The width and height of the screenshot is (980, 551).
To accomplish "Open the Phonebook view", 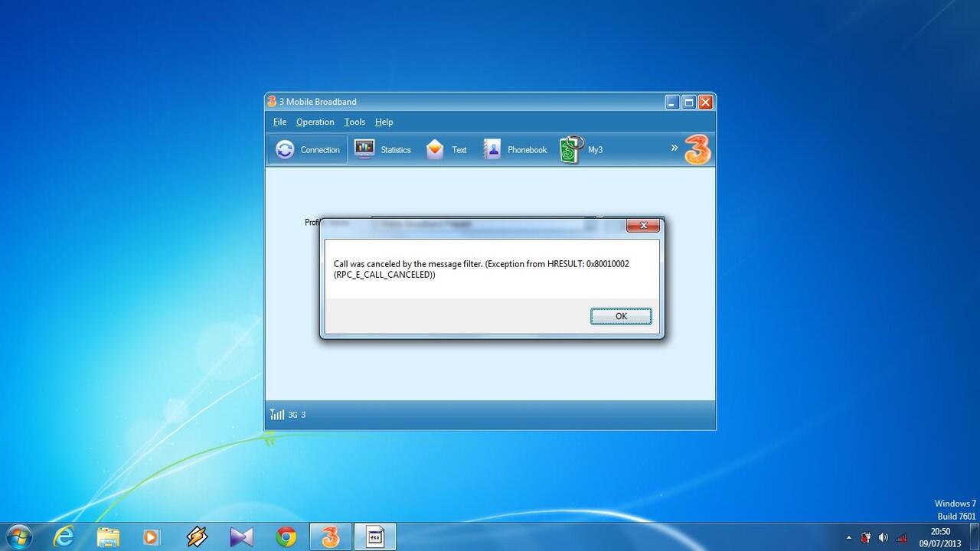I will pyautogui.click(x=514, y=150).
